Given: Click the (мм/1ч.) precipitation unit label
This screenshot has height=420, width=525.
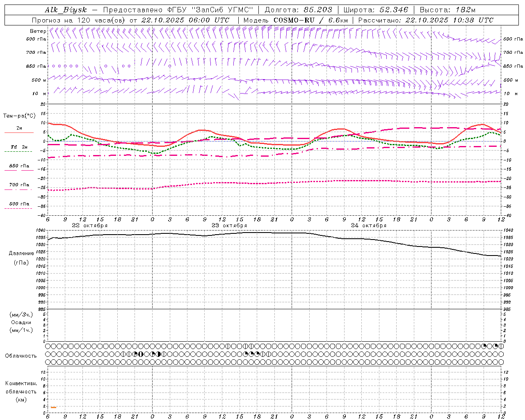Looking at the screenshot, I should point(21,330).
